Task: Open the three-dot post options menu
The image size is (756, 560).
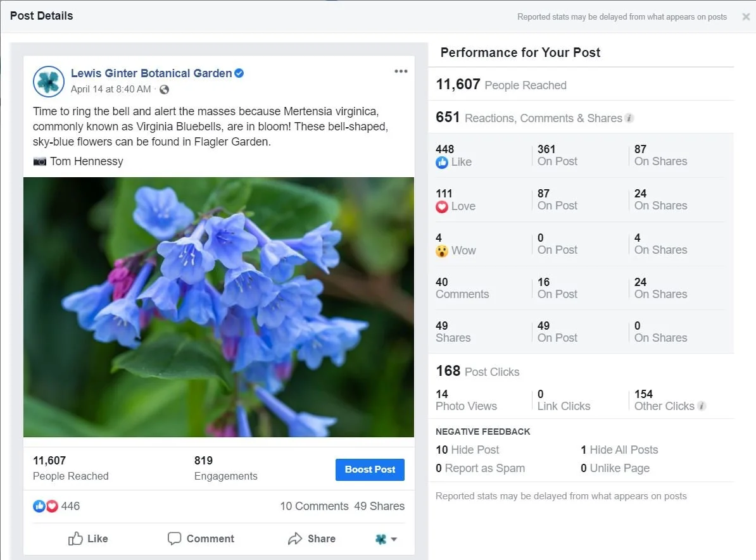Action: [x=401, y=72]
